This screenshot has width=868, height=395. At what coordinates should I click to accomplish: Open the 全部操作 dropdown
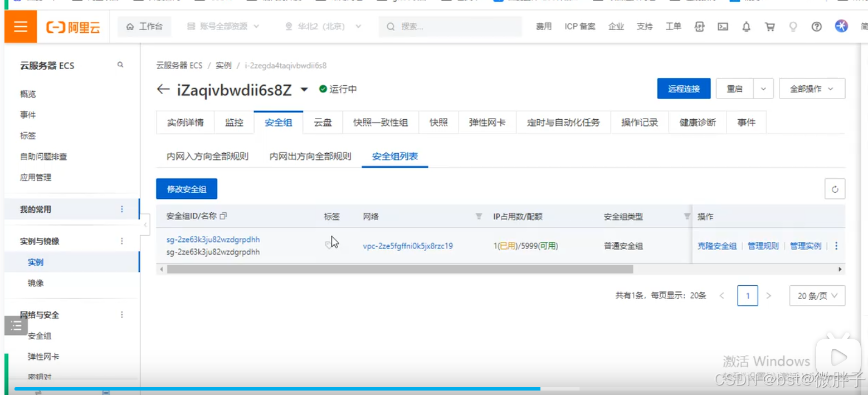(812, 89)
